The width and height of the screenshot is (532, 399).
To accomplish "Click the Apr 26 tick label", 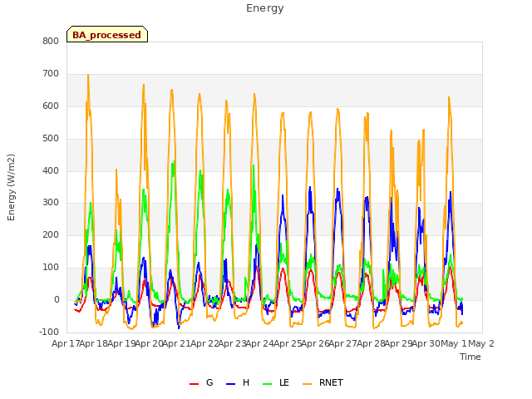I will (x=315, y=343).
